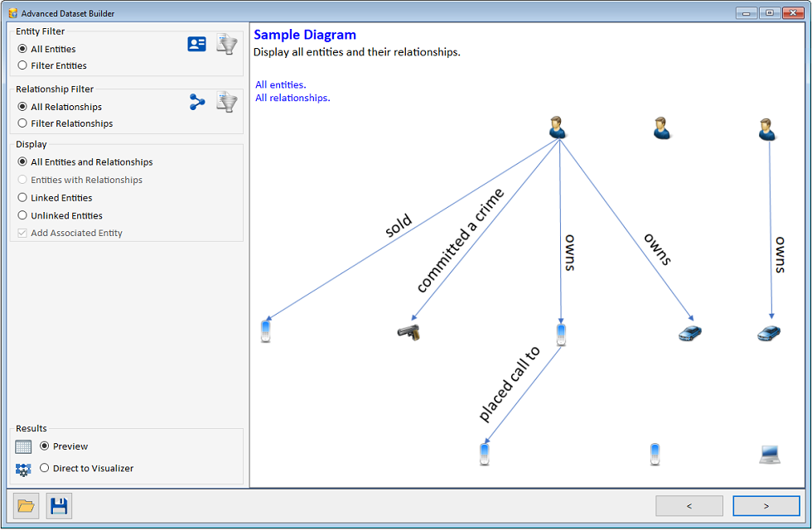Select the gun entity icon in diagram
Image resolution: width=812 pixels, height=530 pixels.
408,332
